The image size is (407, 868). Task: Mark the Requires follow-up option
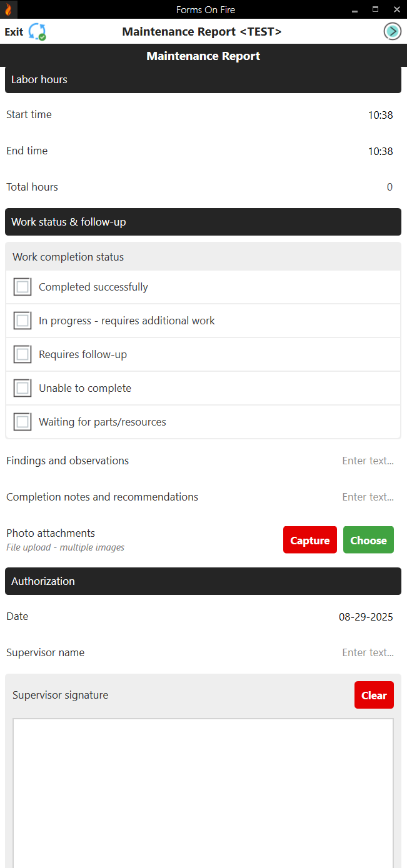click(22, 354)
